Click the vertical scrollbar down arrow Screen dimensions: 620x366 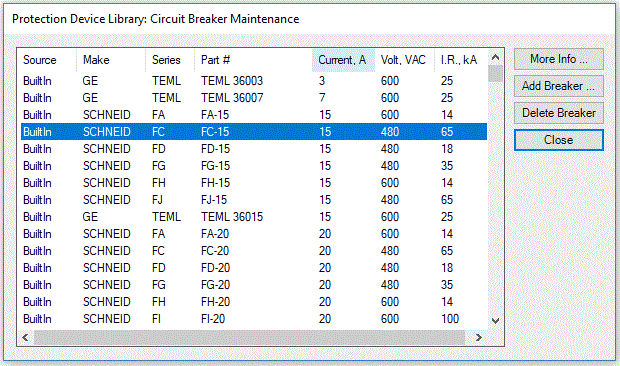click(x=495, y=321)
